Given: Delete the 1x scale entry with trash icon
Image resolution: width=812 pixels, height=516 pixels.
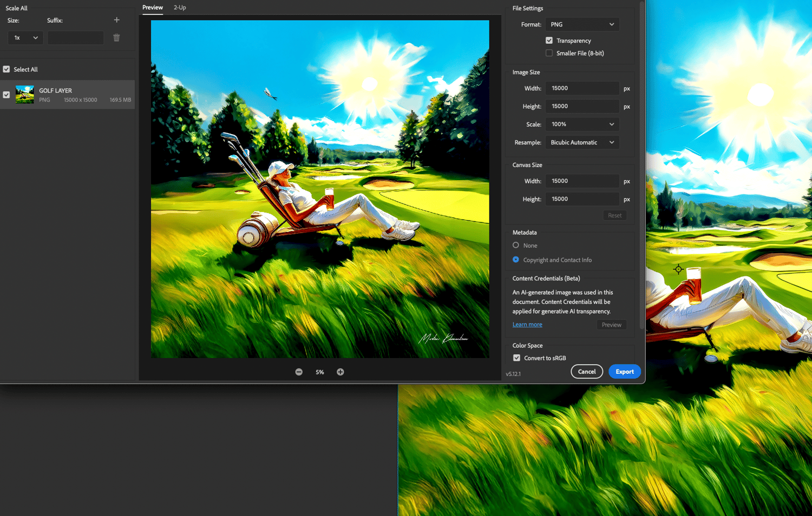Looking at the screenshot, I should pos(116,38).
